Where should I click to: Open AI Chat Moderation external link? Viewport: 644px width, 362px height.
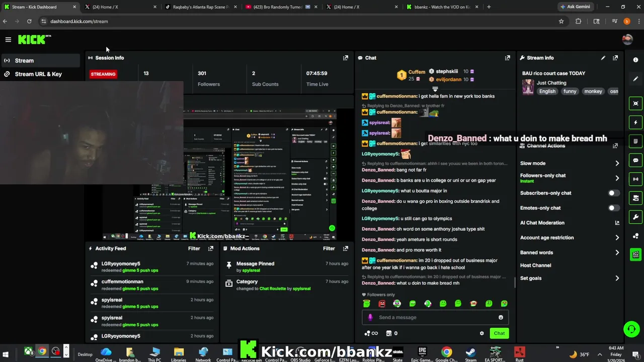pyautogui.click(x=617, y=223)
